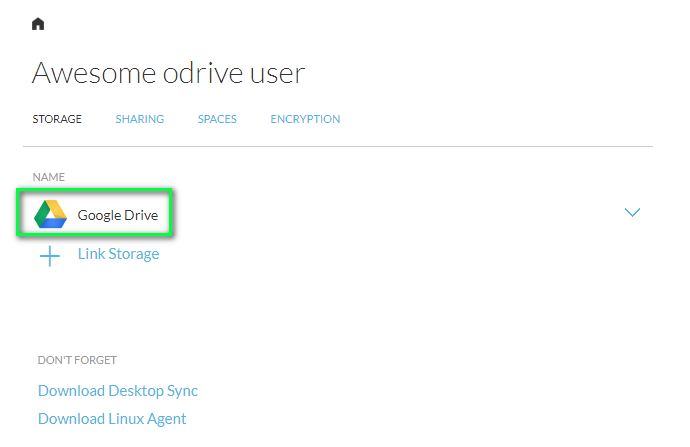Screen dimensions: 690x447
Task: Click the Google Drive triangle logo icon
Action: 50,214
